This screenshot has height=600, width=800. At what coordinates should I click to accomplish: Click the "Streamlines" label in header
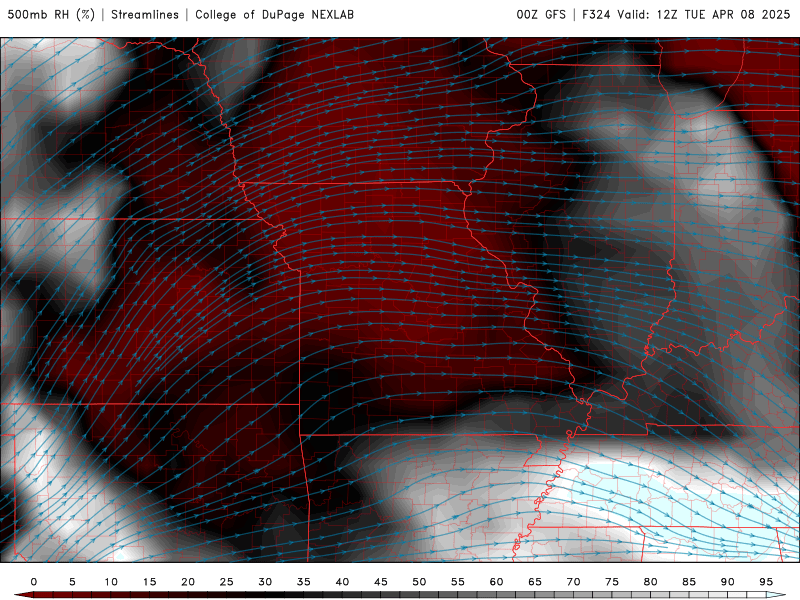[145, 15]
